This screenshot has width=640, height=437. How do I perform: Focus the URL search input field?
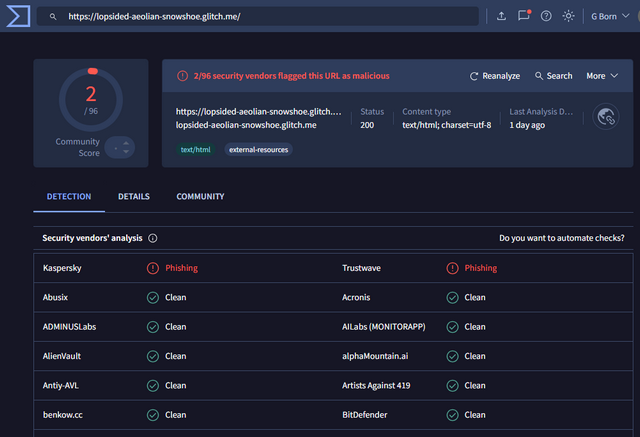pyautogui.click(x=258, y=16)
